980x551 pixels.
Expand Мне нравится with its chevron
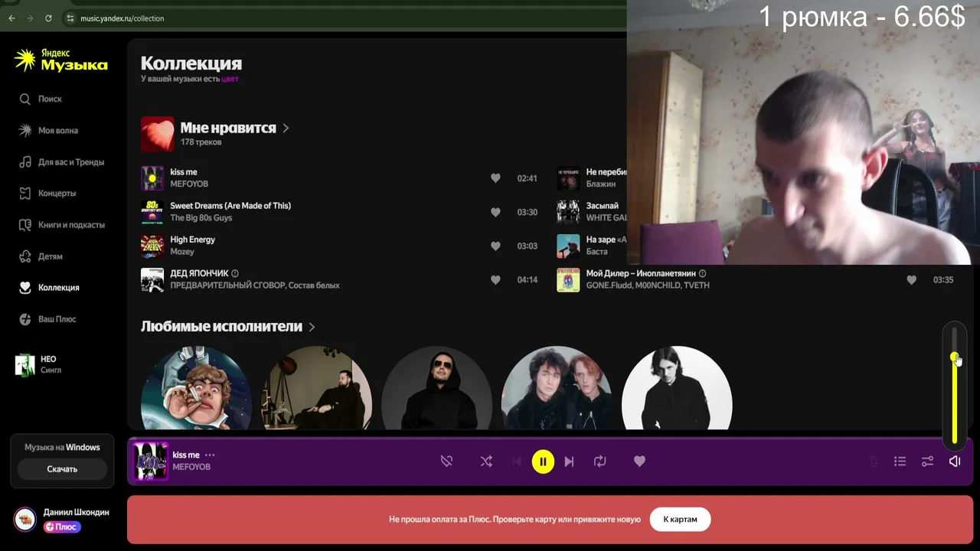(286, 128)
